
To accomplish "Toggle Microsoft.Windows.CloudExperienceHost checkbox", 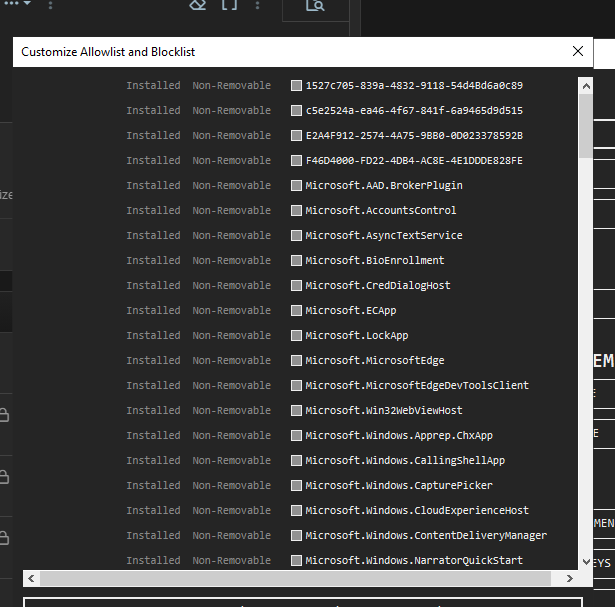I will (x=296, y=511).
